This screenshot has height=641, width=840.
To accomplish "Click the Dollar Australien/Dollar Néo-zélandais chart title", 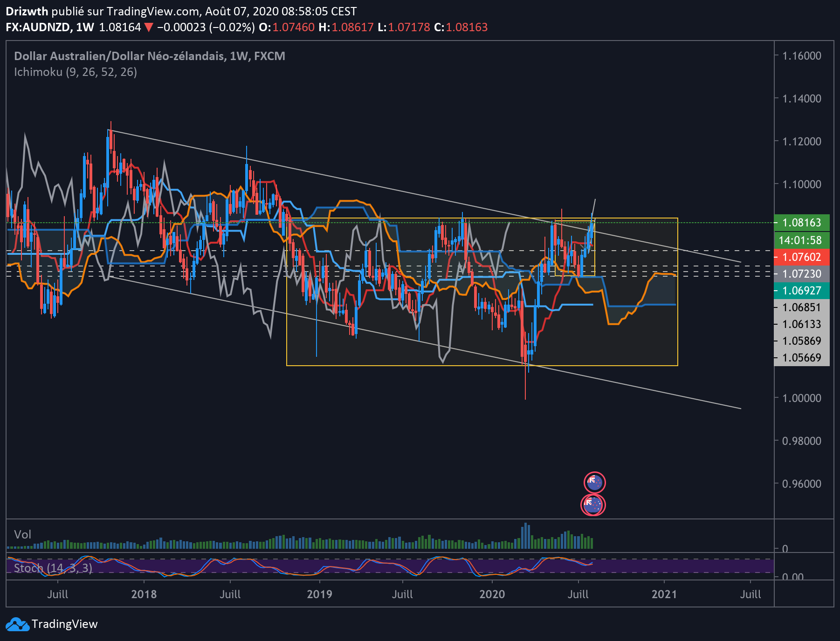I will coord(150,56).
